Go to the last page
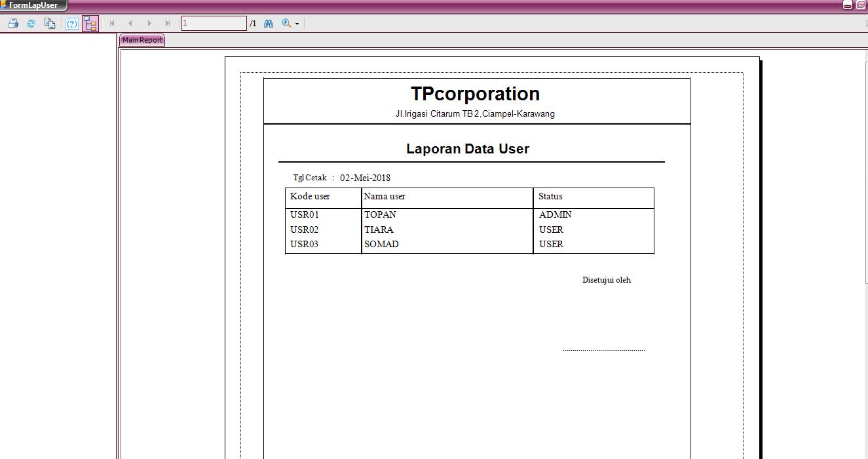This screenshot has width=868, height=459. point(167,22)
